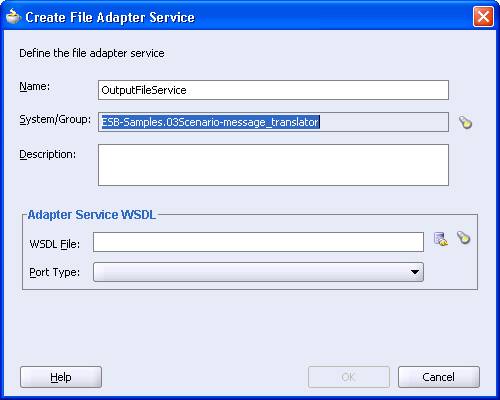Open the Port Type dropdown
The width and height of the screenshot is (500, 400).
pyautogui.click(x=258, y=272)
